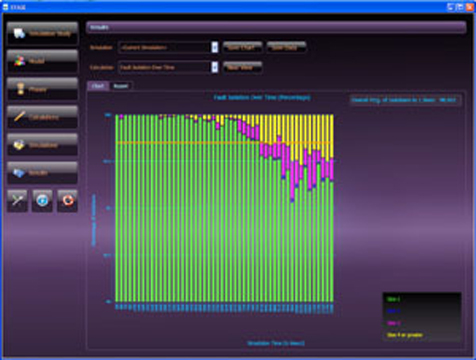Click the overall percentage summary box
This screenshot has width=476, height=360.
click(405, 100)
